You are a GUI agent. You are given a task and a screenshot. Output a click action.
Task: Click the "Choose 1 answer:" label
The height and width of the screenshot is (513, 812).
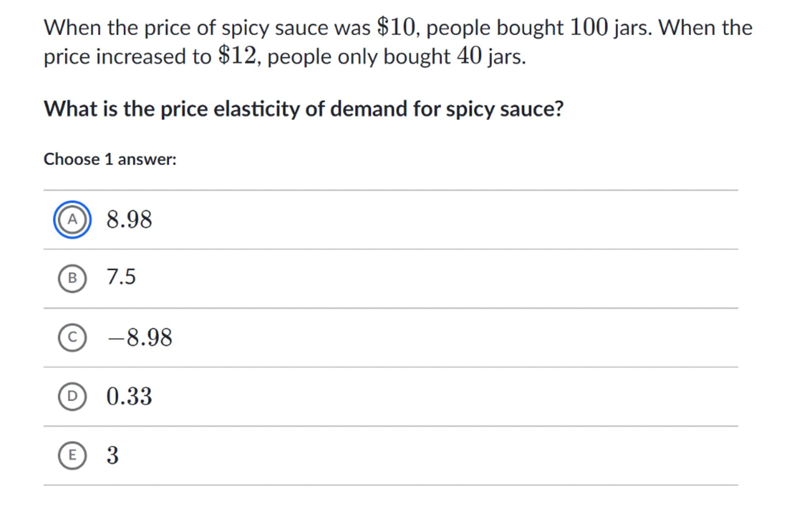tap(110, 159)
